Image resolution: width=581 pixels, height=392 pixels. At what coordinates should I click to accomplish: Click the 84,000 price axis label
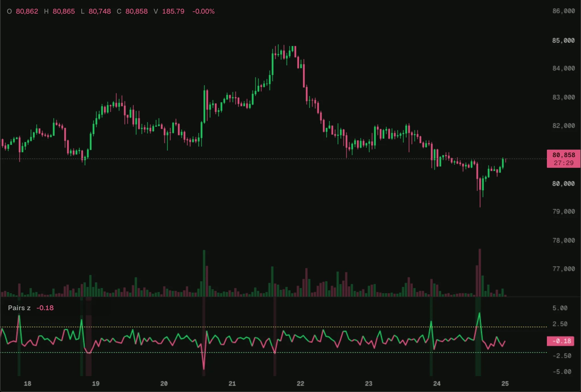click(563, 68)
